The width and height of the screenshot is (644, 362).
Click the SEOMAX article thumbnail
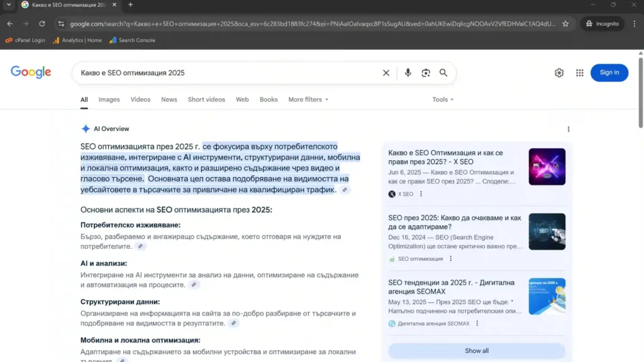[x=547, y=297]
